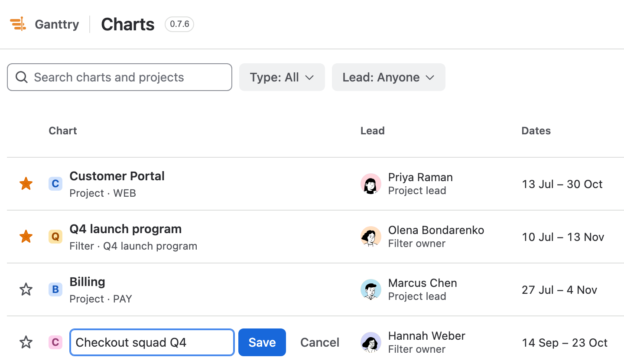Click the Project · PAY subtitle

pos(101,299)
